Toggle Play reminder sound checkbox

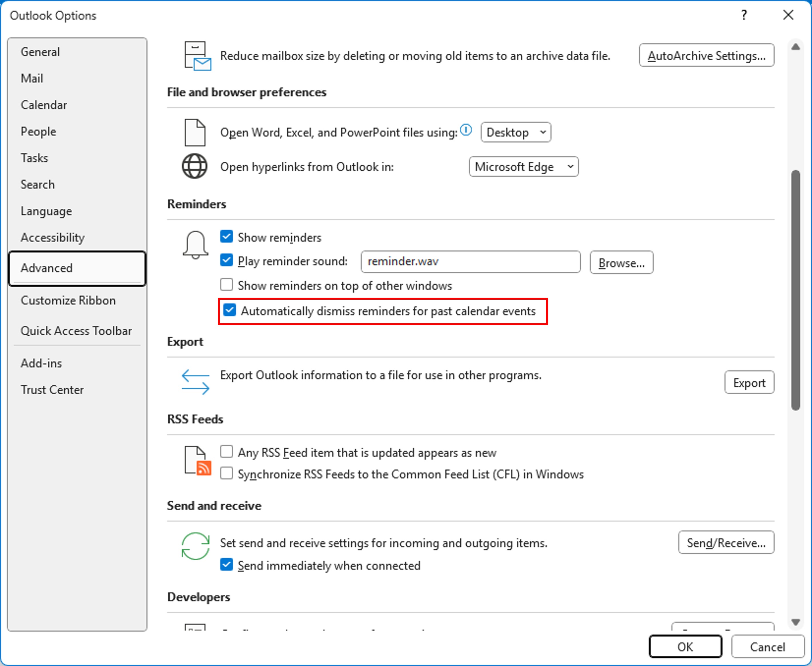tap(226, 260)
